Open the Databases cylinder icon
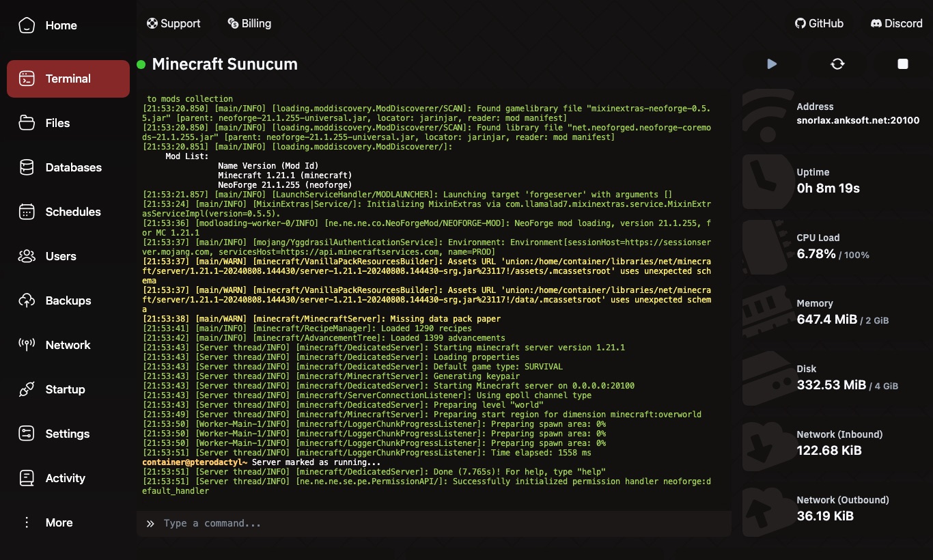 27,167
